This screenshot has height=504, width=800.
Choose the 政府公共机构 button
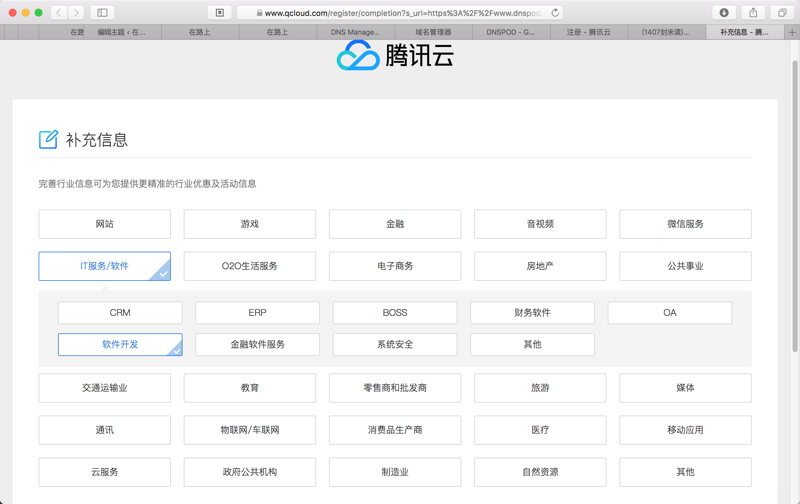(x=250, y=472)
